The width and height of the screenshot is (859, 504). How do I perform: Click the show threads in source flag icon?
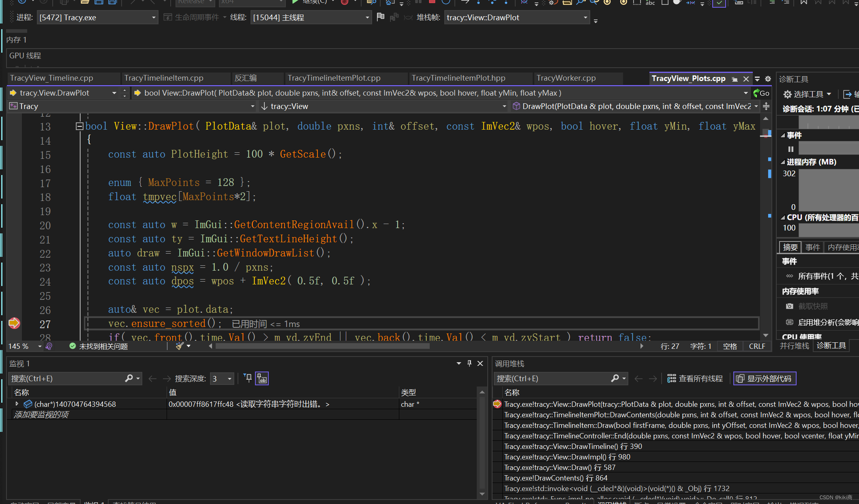pos(380,17)
